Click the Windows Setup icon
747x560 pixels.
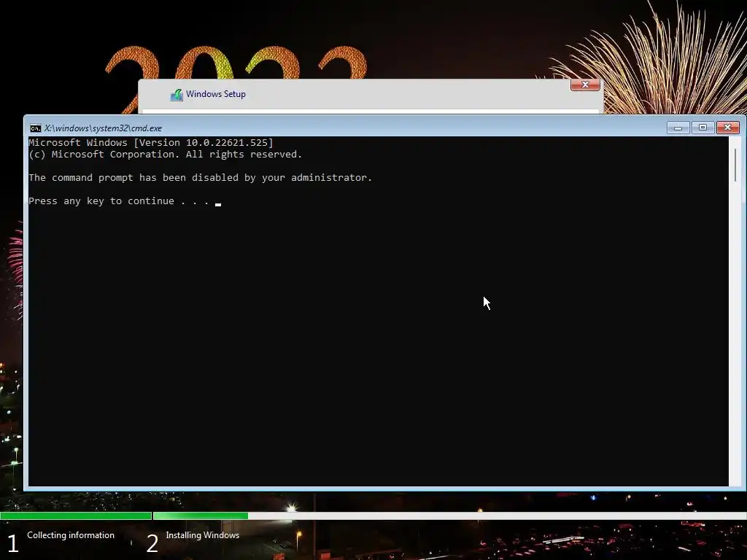tap(177, 95)
